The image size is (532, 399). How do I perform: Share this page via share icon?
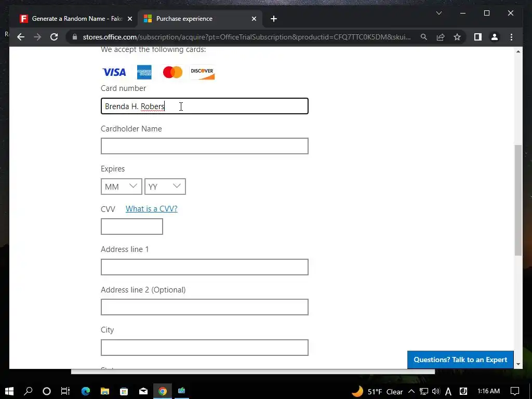[x=441, y=37]
